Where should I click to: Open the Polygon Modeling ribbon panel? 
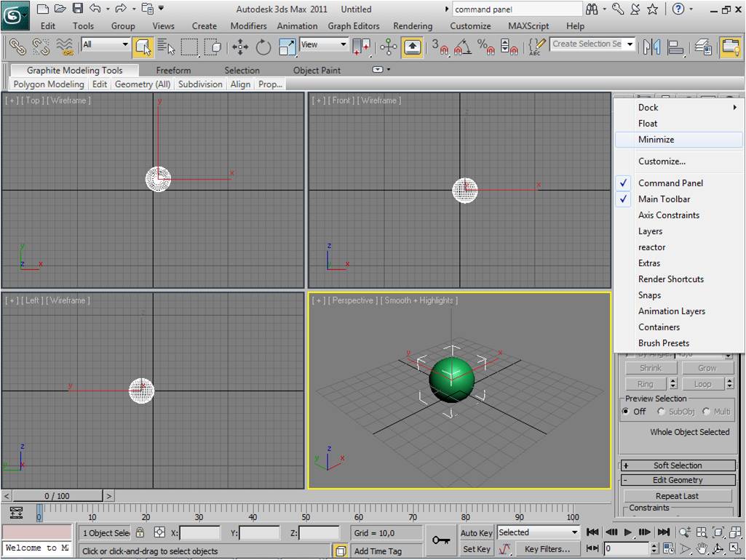(49, 84)
